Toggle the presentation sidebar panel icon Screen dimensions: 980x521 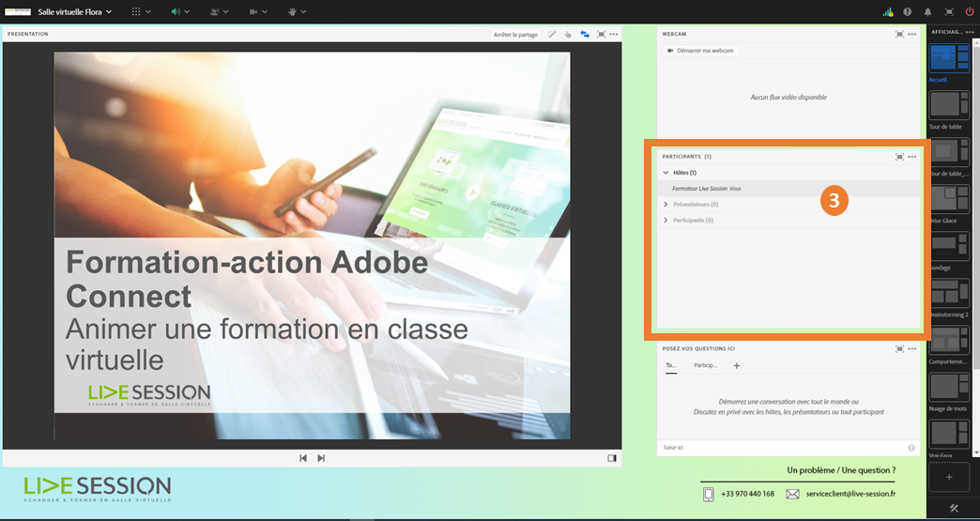(611, 458)
